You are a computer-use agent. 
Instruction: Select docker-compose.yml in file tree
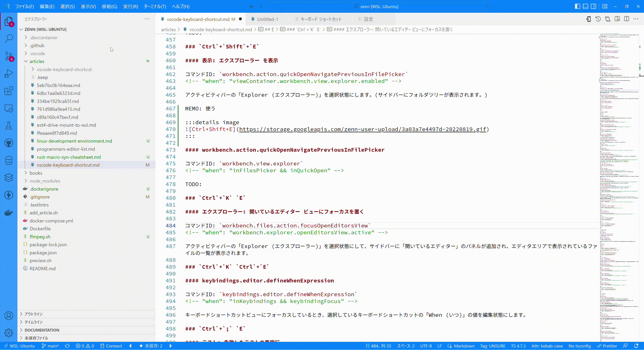click(x=51, y=221)
